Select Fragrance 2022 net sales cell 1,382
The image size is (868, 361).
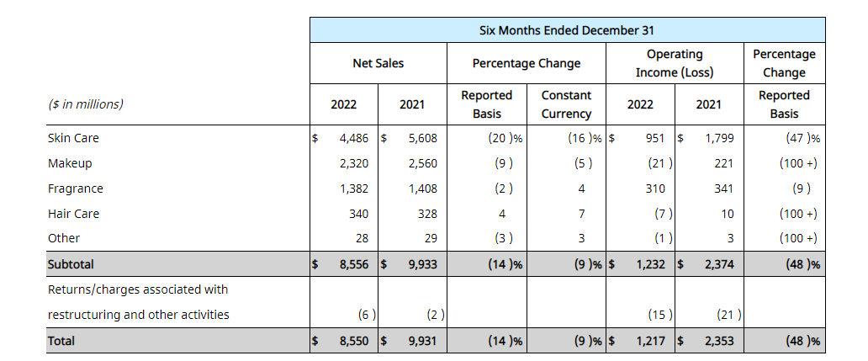coord(352,188)
